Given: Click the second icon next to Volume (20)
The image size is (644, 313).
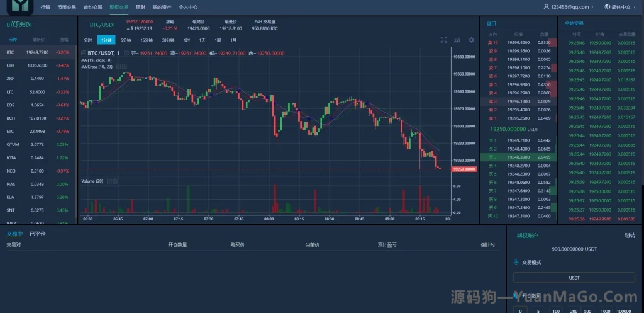Looking at the screenshot, I should tap(116, 181).
